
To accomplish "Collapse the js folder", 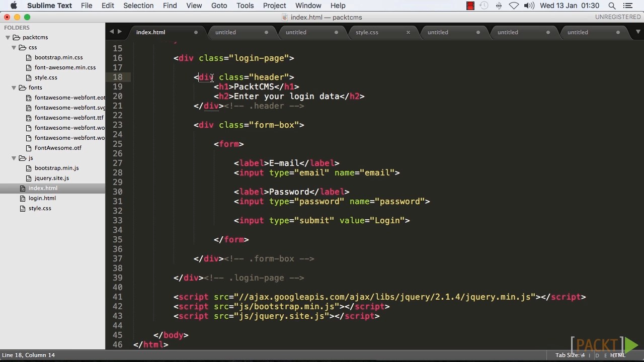I will point(14,158).
